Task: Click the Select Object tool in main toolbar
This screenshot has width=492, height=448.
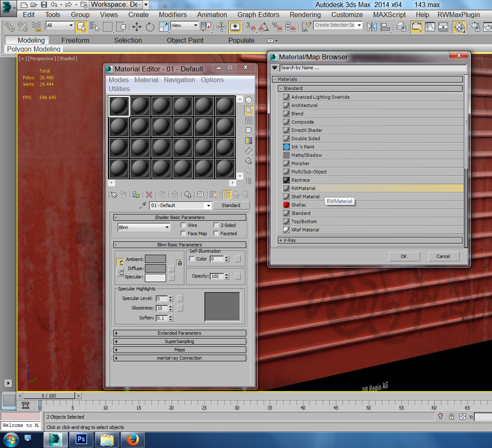Action: tap(81, 27)
